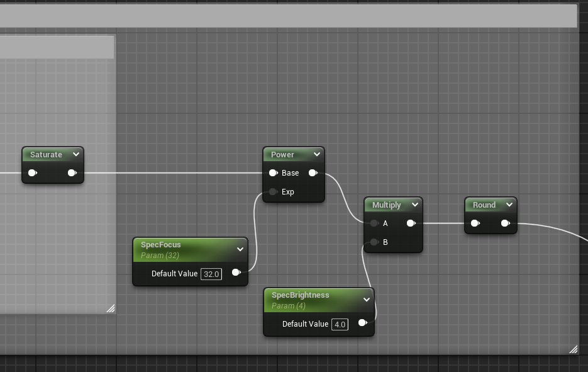Click the Power node output pin

pyautogui.click(x=313, y=172)
